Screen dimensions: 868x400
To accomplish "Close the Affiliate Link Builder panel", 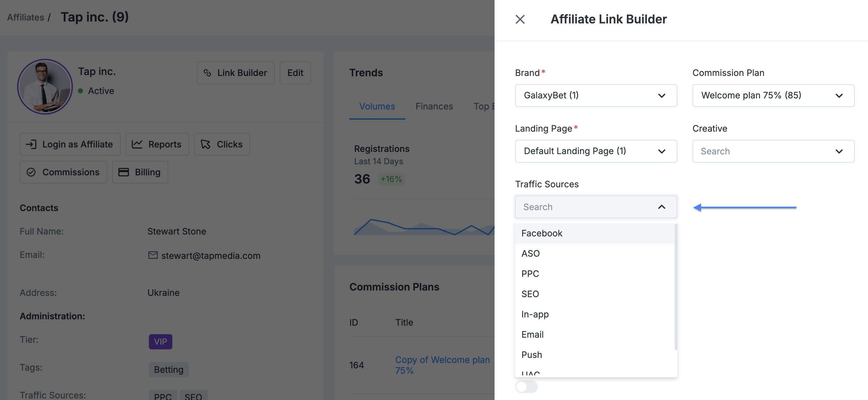I will [520, 19].
